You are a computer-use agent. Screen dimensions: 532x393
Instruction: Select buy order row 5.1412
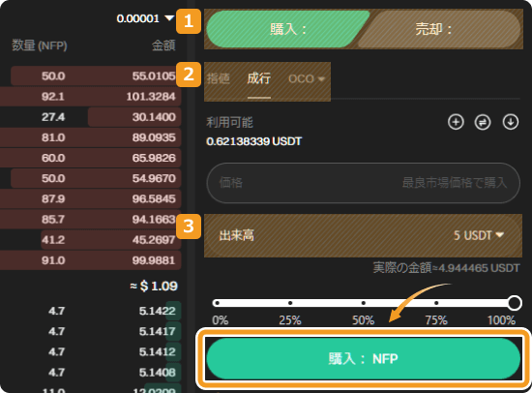91,351
